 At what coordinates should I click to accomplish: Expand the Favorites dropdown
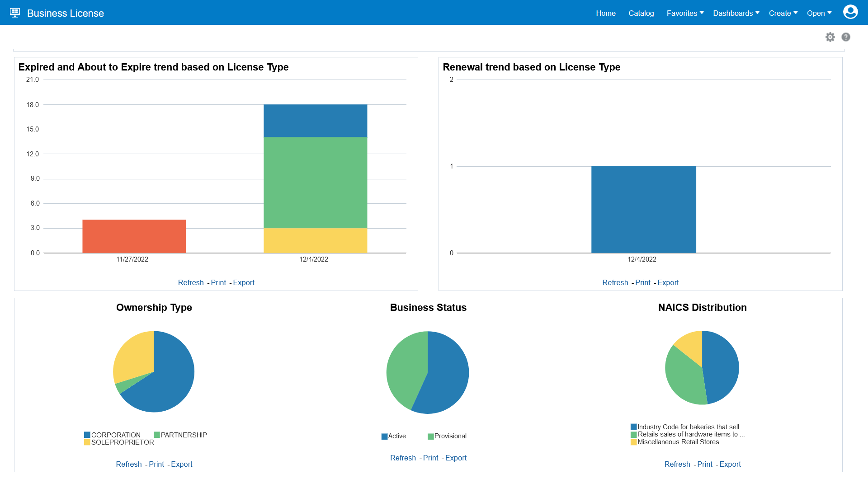click(x=684, y=13)
